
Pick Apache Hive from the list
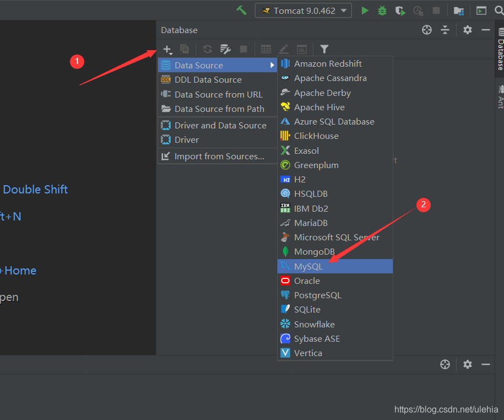point(335,107)
